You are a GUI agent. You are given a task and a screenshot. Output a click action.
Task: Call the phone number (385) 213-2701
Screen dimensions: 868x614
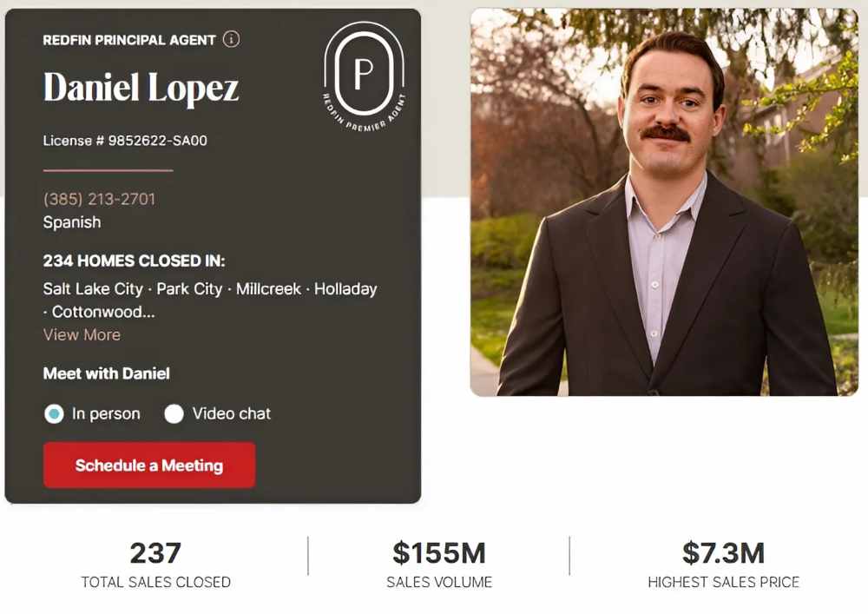pos(98,199)
